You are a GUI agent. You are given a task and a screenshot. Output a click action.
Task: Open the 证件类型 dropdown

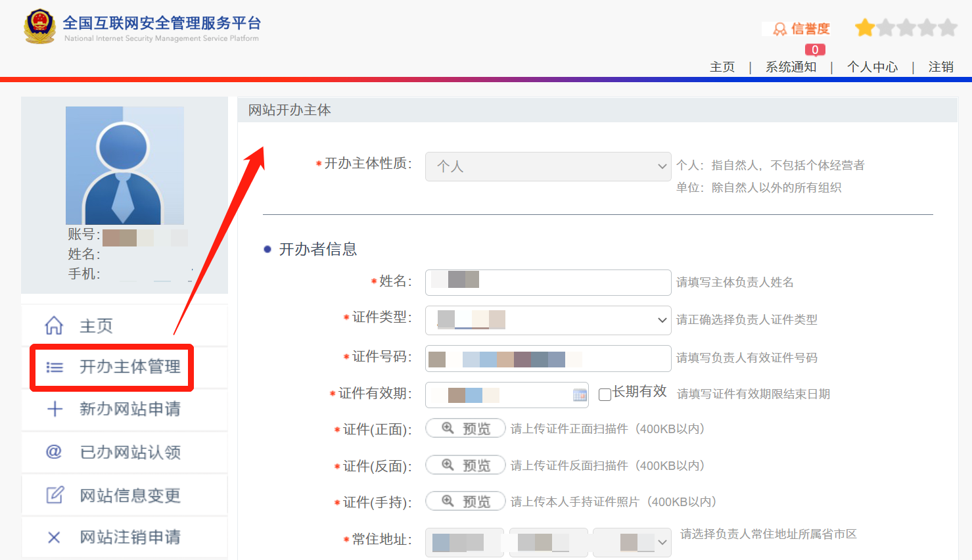tap(547, 320)
